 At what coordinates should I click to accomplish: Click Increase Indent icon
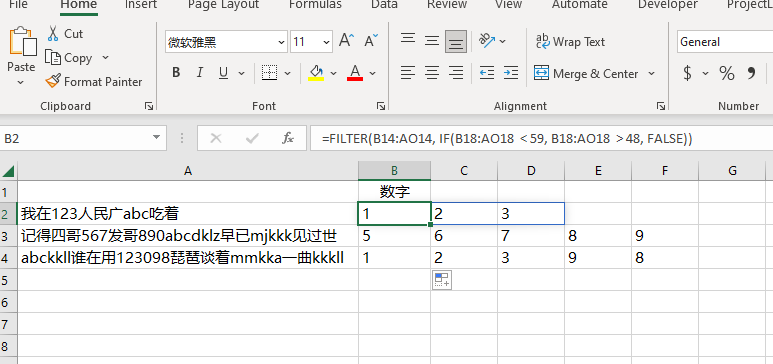pyautogui.click(x=511, y=73)
